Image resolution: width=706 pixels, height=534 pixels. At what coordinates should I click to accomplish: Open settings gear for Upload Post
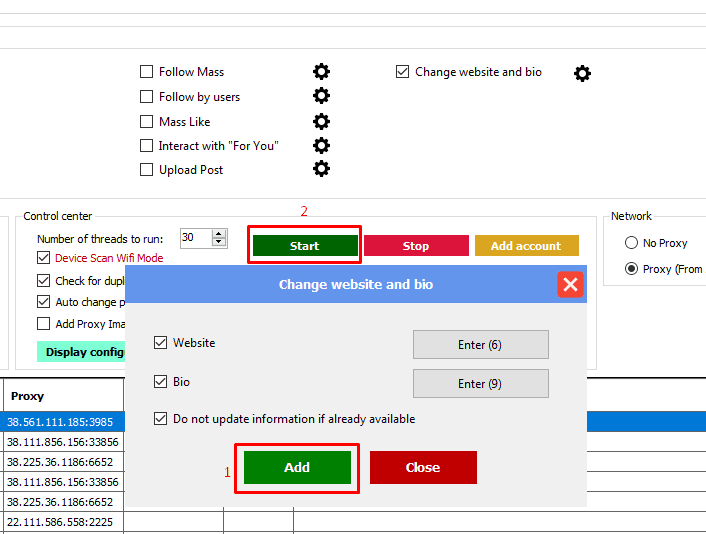point(321,169)
